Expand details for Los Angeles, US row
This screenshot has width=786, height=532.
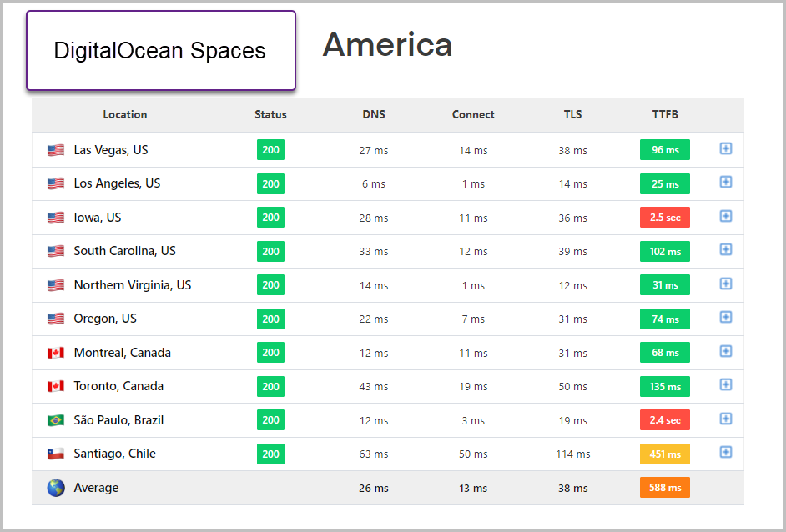(725, 182)
